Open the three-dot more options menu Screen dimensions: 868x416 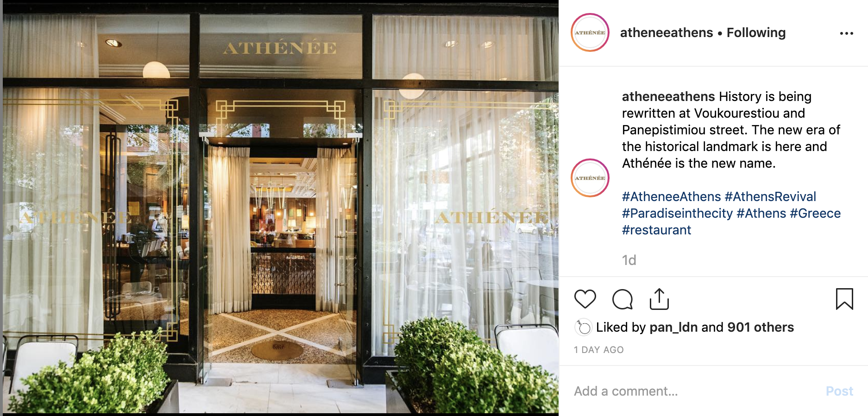pos(847,33)
